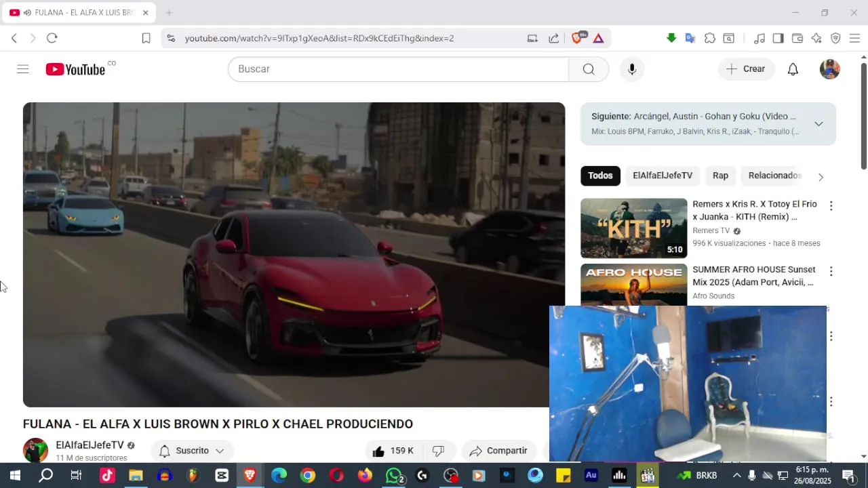Open the Afro House mix thumbnail
The image size is (868, 488).
point(633,285)
